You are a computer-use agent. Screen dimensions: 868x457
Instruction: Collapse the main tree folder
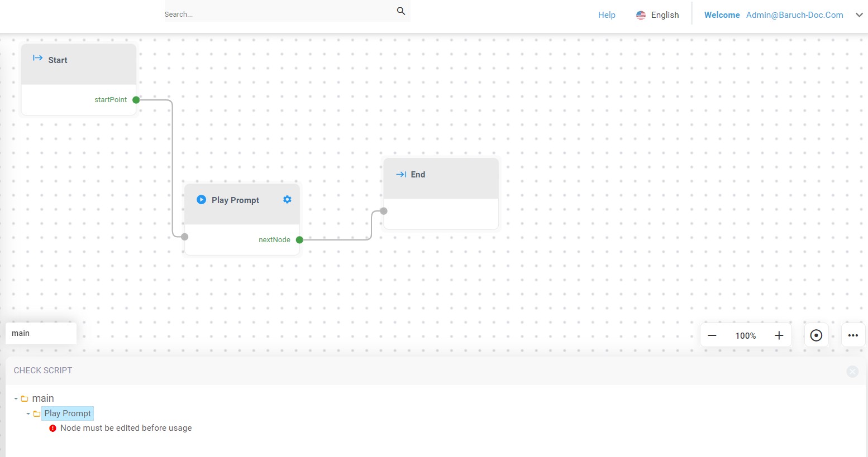click(16, 399)
